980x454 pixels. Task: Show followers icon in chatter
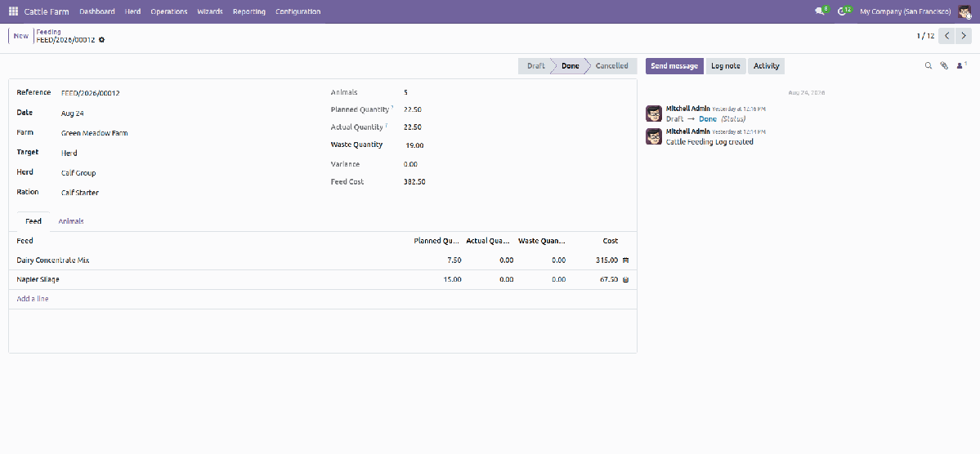pos(962,65)
